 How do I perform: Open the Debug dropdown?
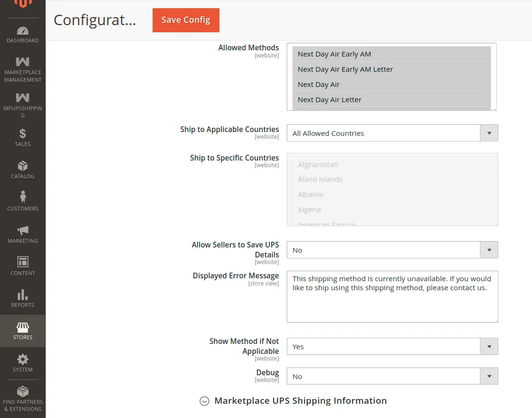point(489,376)
